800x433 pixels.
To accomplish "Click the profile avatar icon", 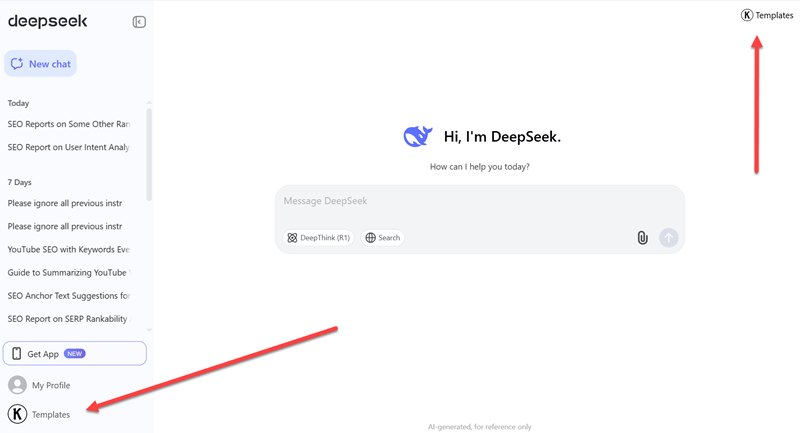I will click(x=17, y=385).
